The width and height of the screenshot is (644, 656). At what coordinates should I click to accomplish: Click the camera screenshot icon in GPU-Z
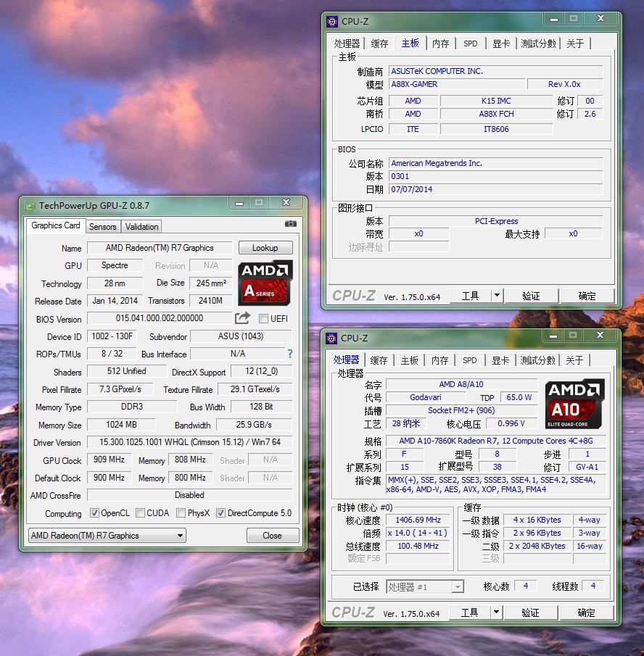[x=291, y=224]
